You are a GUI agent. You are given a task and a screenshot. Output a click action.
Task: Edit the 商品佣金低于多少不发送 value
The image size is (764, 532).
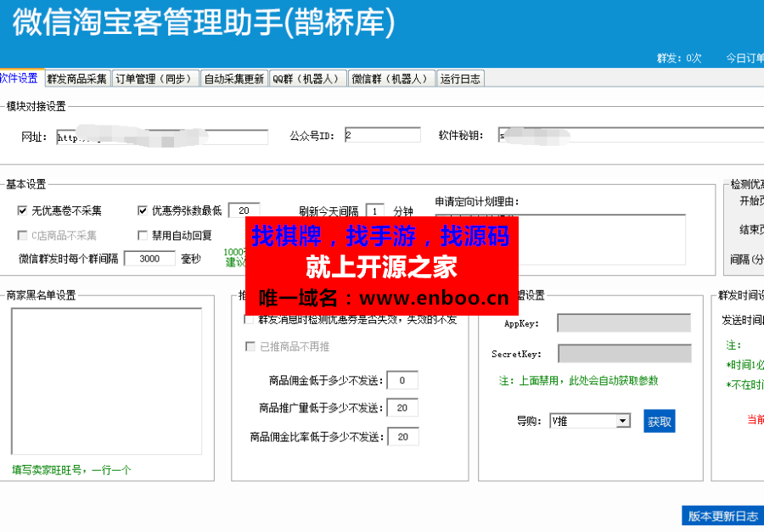(x=402, y=380)
